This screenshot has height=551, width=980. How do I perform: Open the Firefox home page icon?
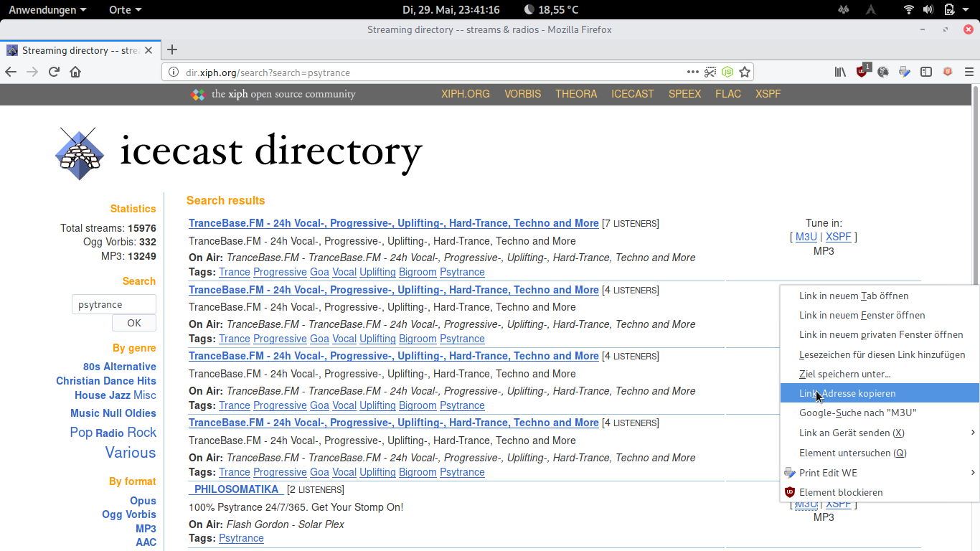click(75, 72)
